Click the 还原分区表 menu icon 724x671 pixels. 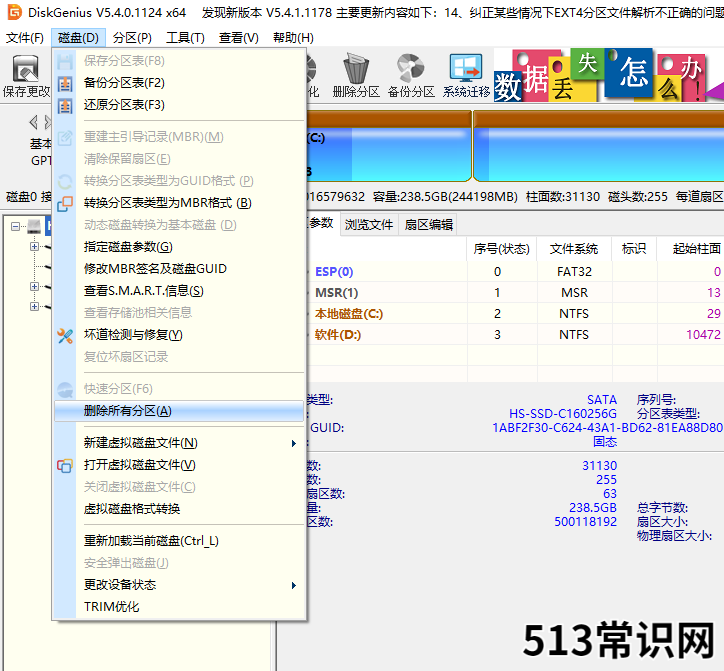point(65,106)
